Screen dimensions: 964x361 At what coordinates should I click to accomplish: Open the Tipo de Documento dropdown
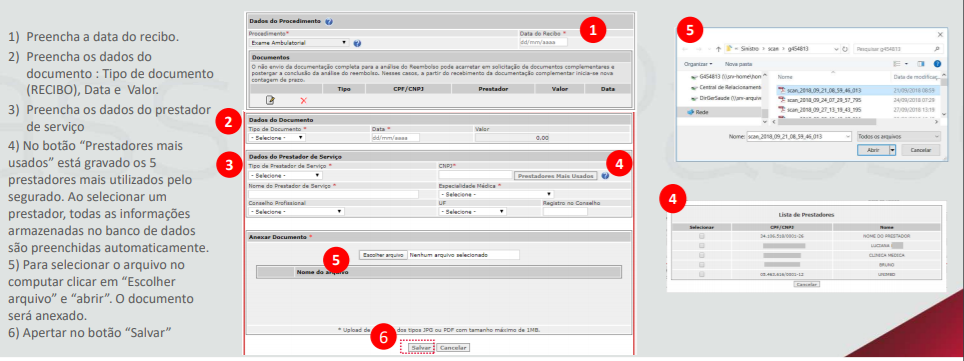coord(276,138)
